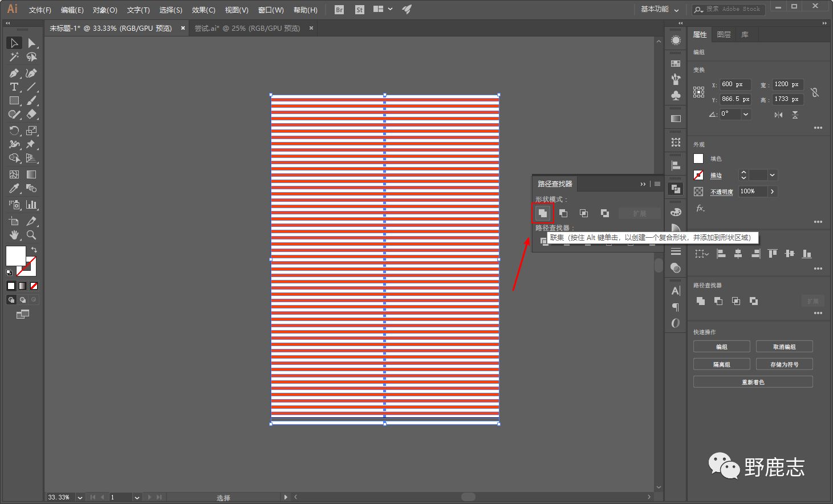This screenshot has width=833, height=504.
Task: Pick the Magic Wand tool
Action: point(14,57)
